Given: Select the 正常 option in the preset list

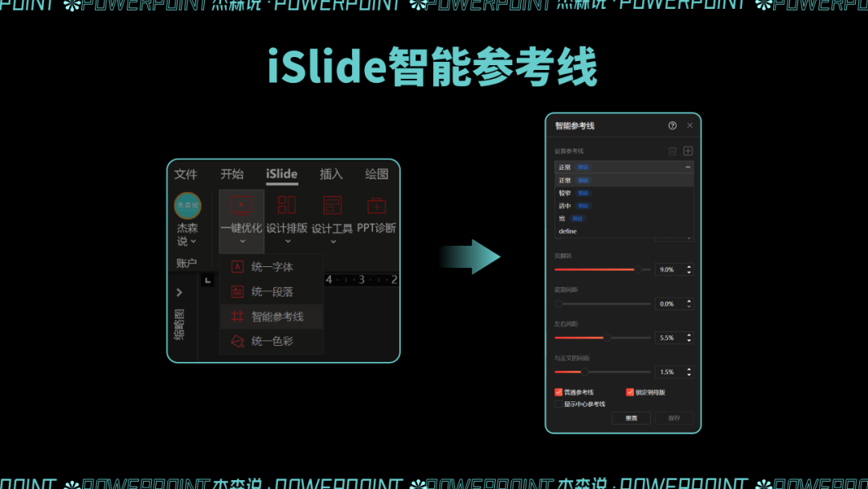Looking at the screenshot, I should [624, 180].
